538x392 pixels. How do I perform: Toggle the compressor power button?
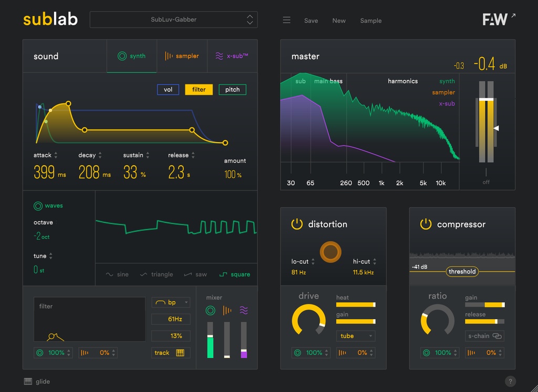(426, 224)
